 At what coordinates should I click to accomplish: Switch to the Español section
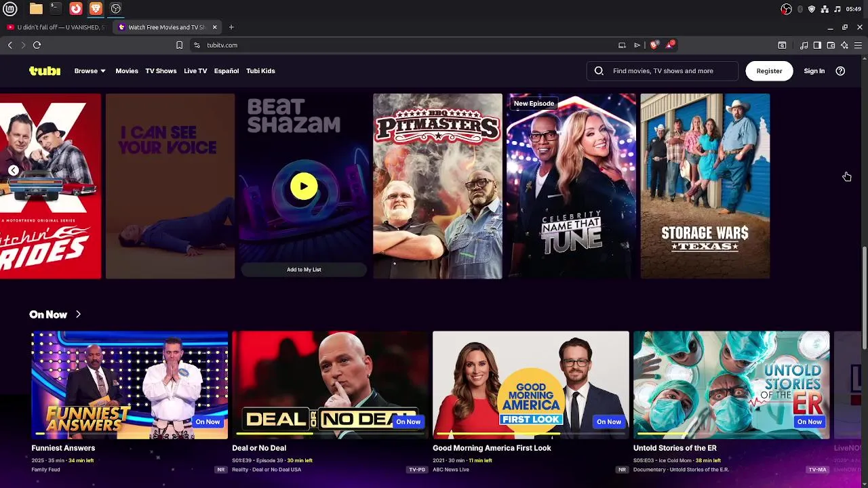coord(226,70)
